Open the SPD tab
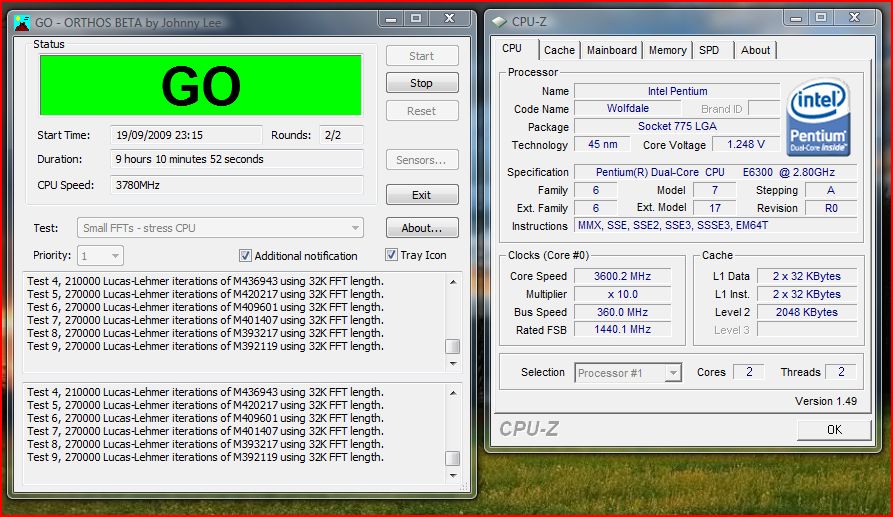893x517 pixels. point(709,50)
